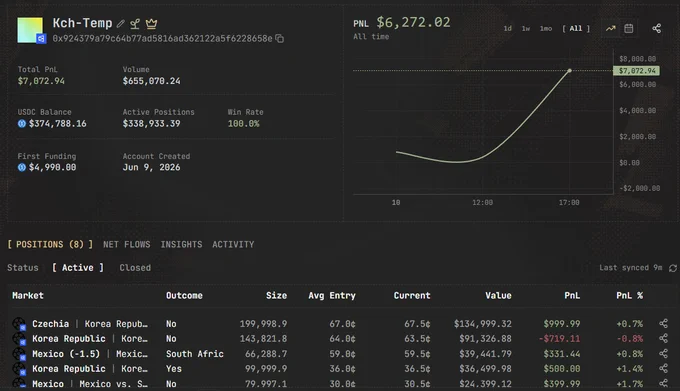680x391 pixels.
Task: Click the Active Positions value $338,933.39
Action: [x=151, y=124]
